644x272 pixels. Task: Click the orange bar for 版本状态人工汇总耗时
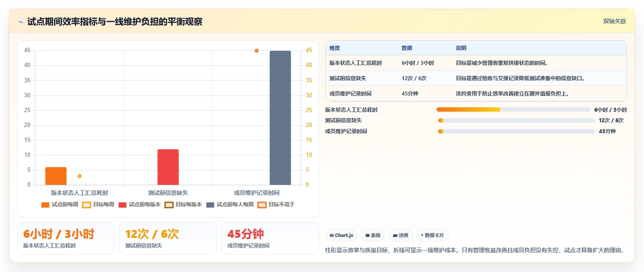56,176
